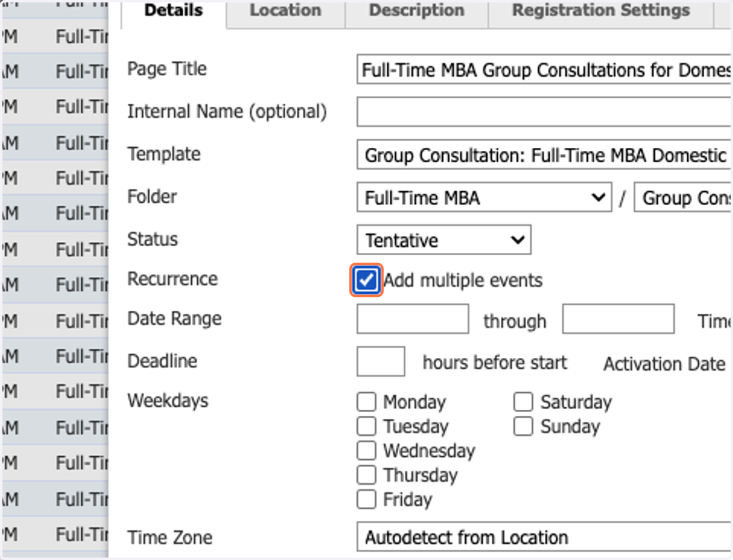Open the Status dropdown showing Tentative

click(x=444, y=240)
